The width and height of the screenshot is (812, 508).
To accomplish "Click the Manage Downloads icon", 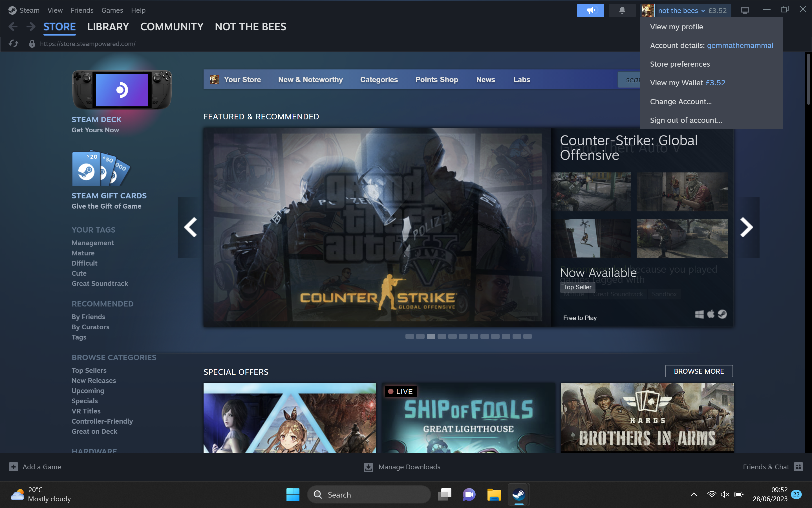I will 369,467.
